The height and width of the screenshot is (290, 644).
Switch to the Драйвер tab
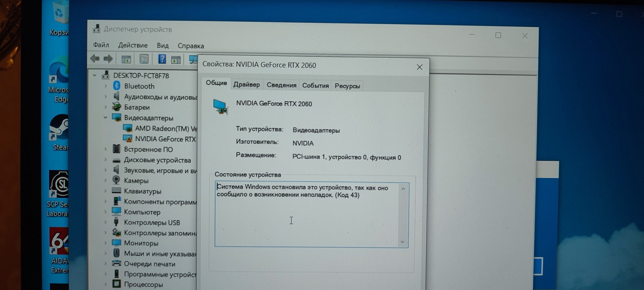pyautogui.click(x=247, y=85)
